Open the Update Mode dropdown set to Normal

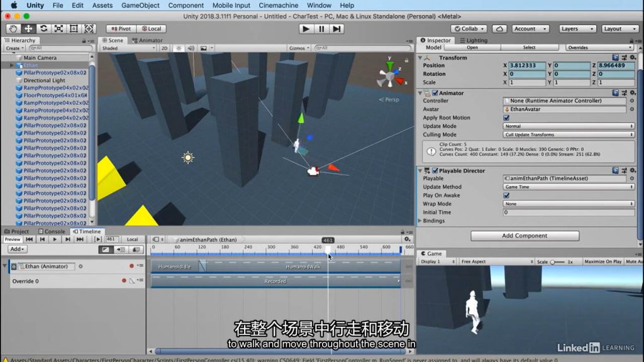pos(569,126)
